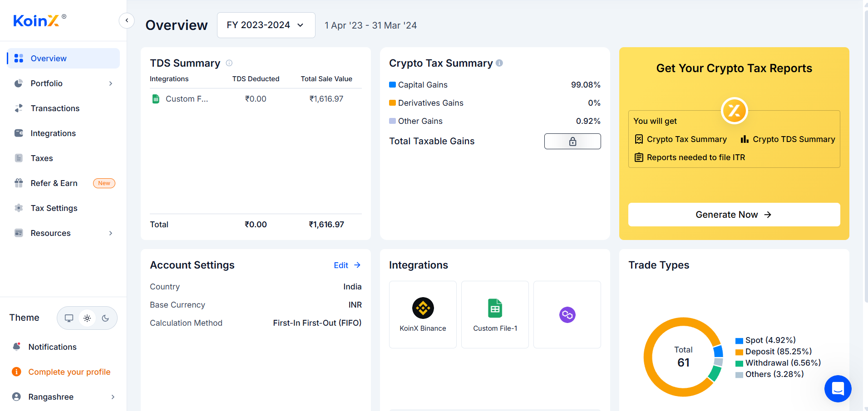Switch to light theme
868x411 pixels.
click(x=87, y=318)
